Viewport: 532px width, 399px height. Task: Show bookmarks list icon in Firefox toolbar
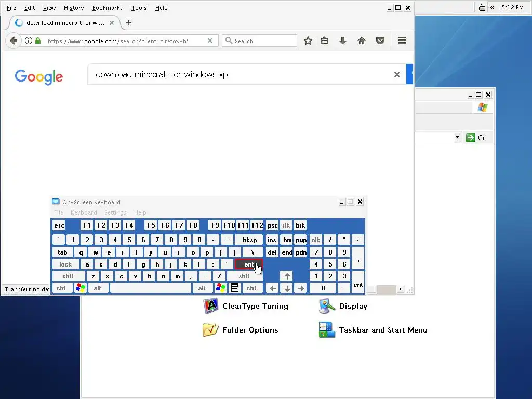pyautogui.click(x=324, y=41)
